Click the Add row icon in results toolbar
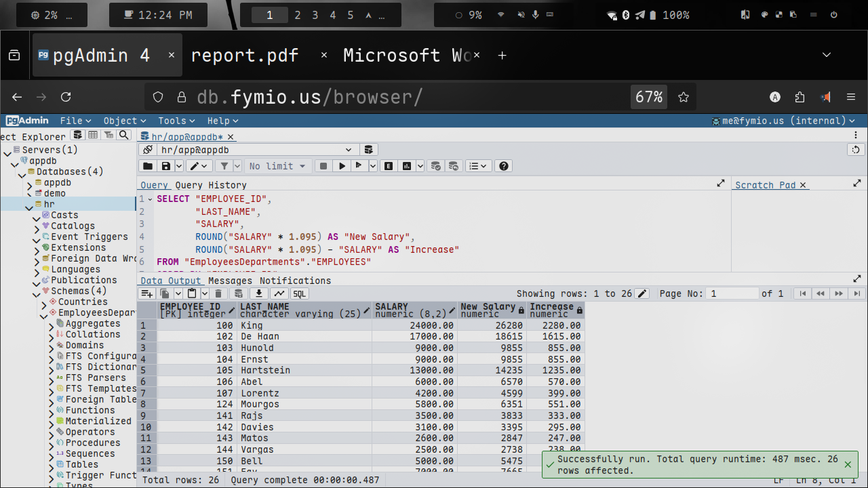The width and height of the screenshot is (868, 488). coord(146,293)
